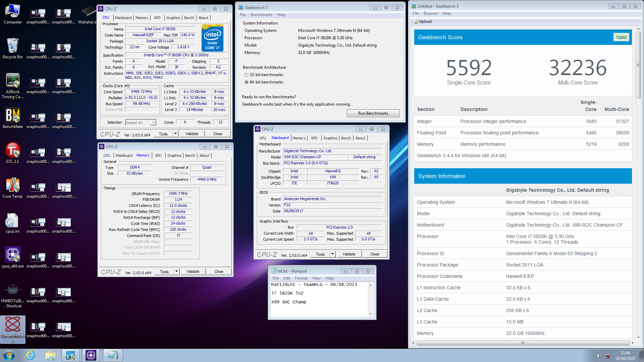Viewport: 644px width, 362px height.
Task: Click the X99-SOC Champion-CF model field
Action: click(315, 157)
